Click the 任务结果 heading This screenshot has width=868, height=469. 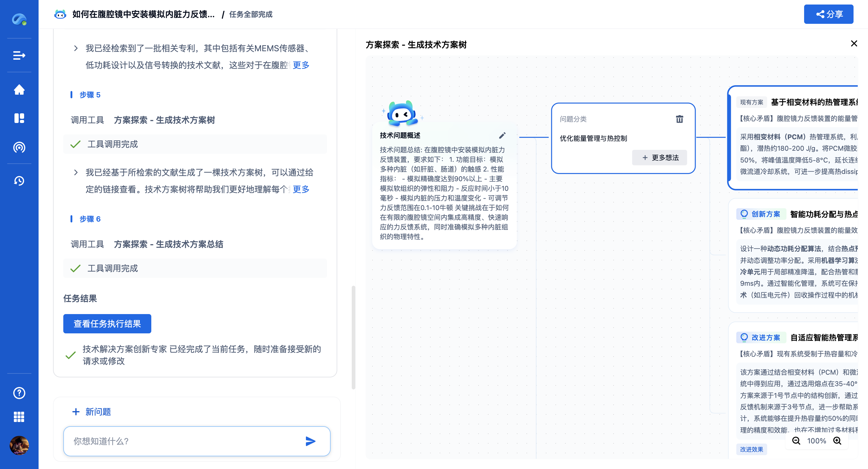click(80, 298)
